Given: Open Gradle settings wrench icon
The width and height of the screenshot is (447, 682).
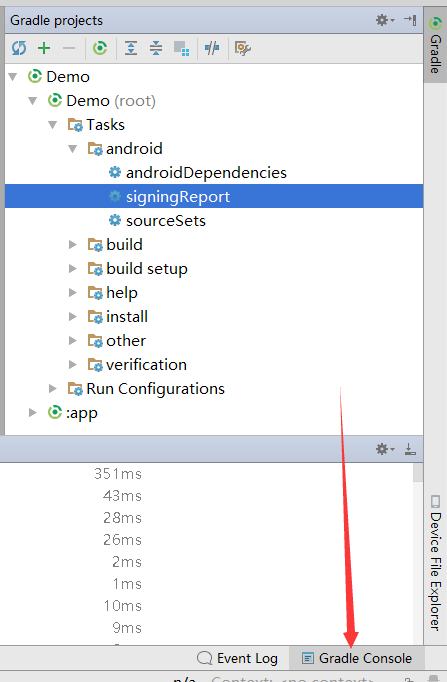Looking at the screenshot, I should point(243,48).
